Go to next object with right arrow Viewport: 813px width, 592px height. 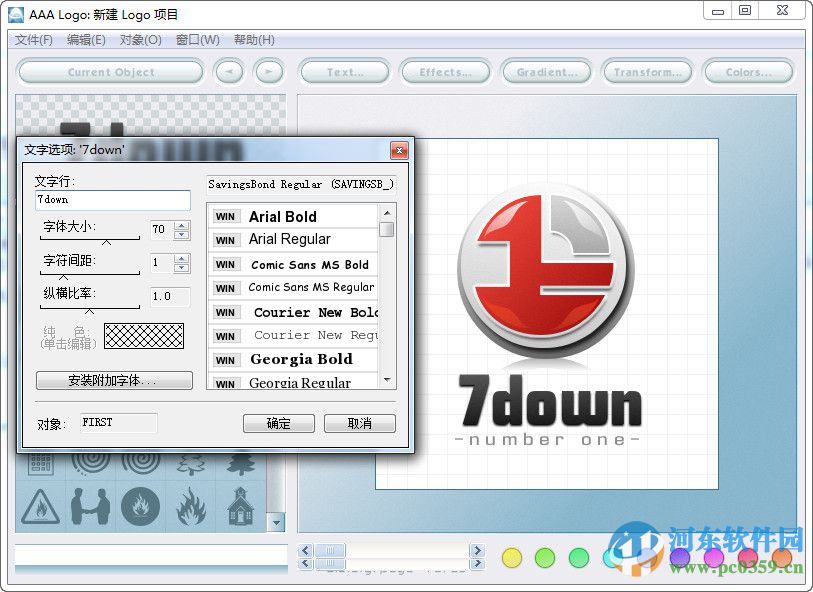269,72
